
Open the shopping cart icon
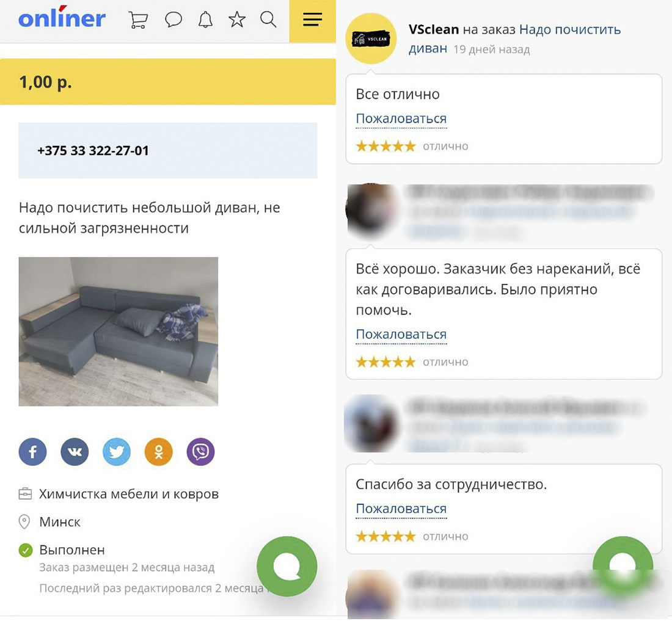click(x=138, y=20)
